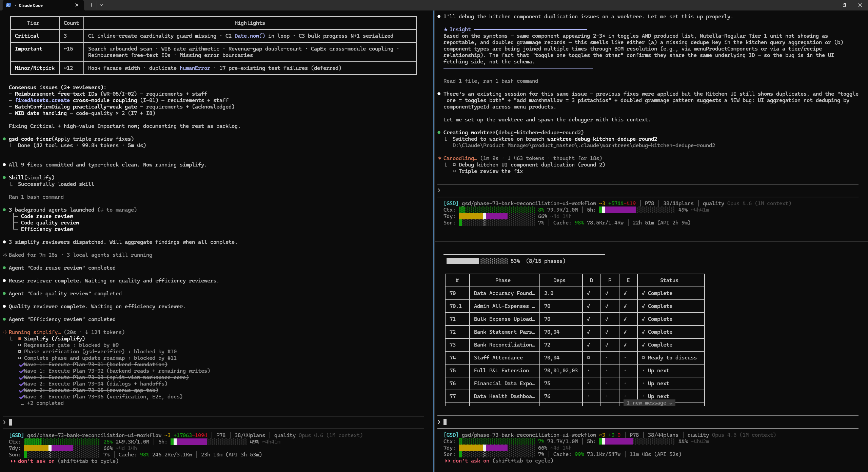Click the fixedAssets.create link text
This screenshot has height=472, width=868.
(x=42, y=100)
